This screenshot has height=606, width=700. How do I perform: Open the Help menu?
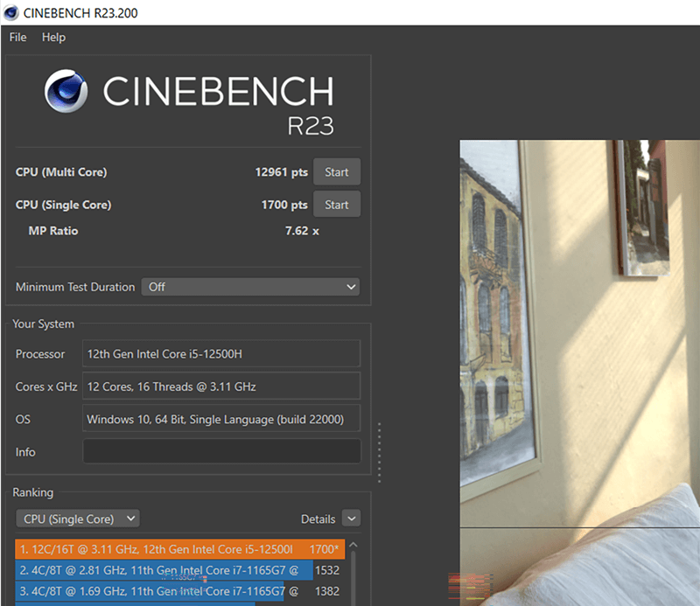(x=53, y=38)
